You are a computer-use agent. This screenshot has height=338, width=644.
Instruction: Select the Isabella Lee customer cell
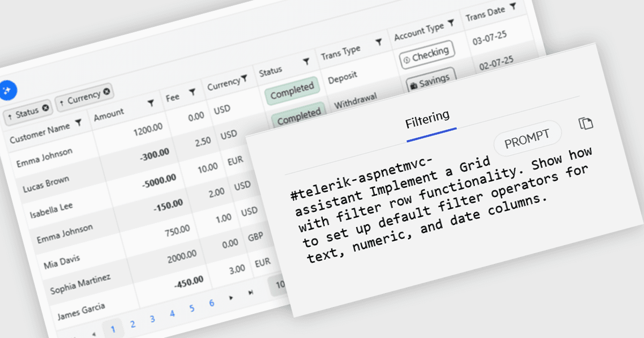[52, 209]
